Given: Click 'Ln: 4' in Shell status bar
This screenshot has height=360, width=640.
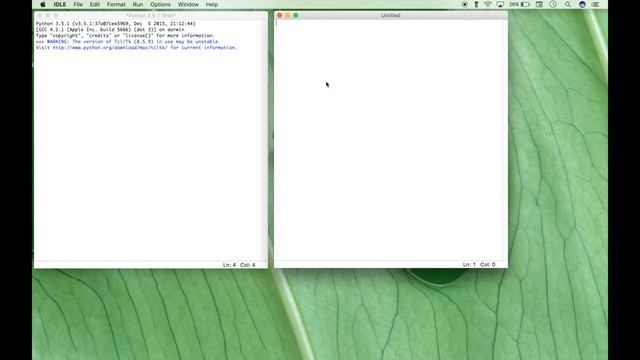Looking at the screenshot, I should pyautogui.click(x=229, y=265).
